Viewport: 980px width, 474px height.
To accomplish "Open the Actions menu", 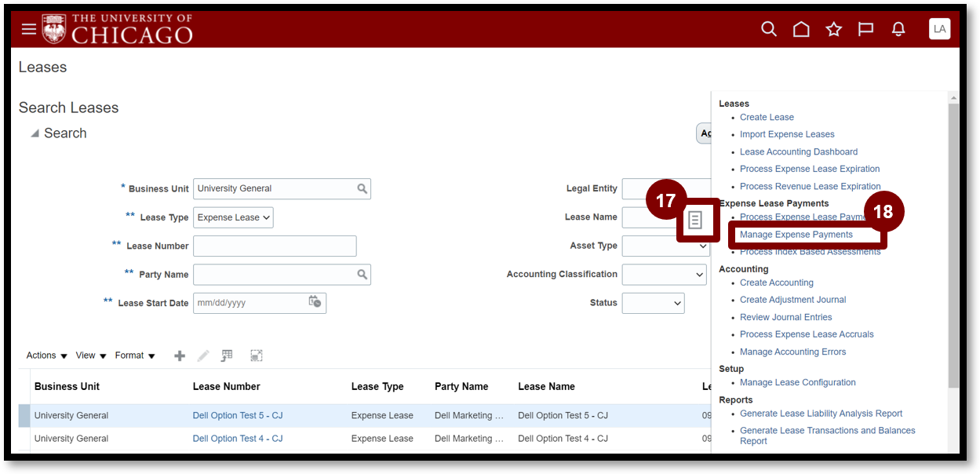I will pos(47,355).
